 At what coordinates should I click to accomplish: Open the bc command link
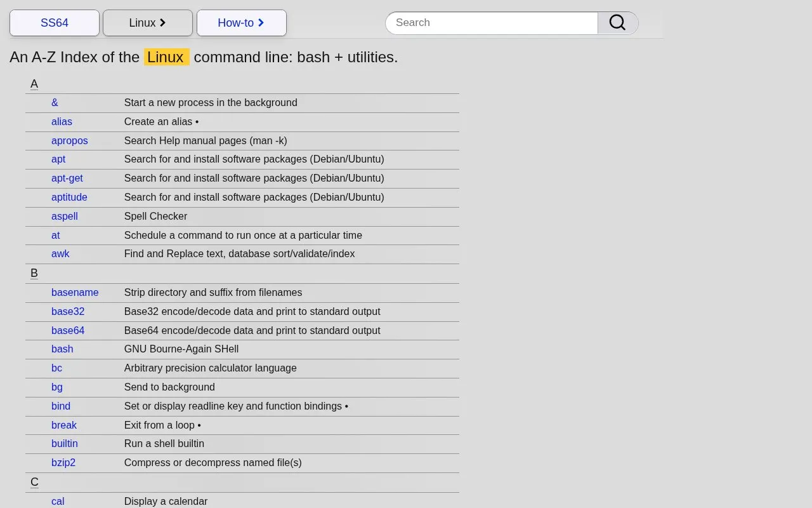point(56,368)
